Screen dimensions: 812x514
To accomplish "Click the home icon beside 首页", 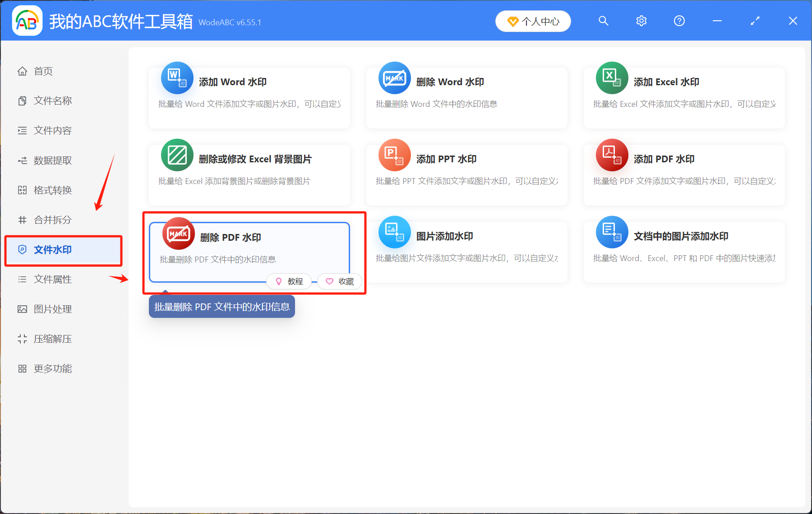I will click(x=22, y=71).
